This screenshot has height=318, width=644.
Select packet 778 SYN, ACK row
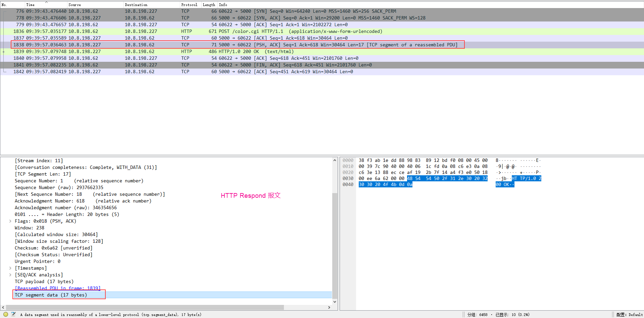point(322,18)
